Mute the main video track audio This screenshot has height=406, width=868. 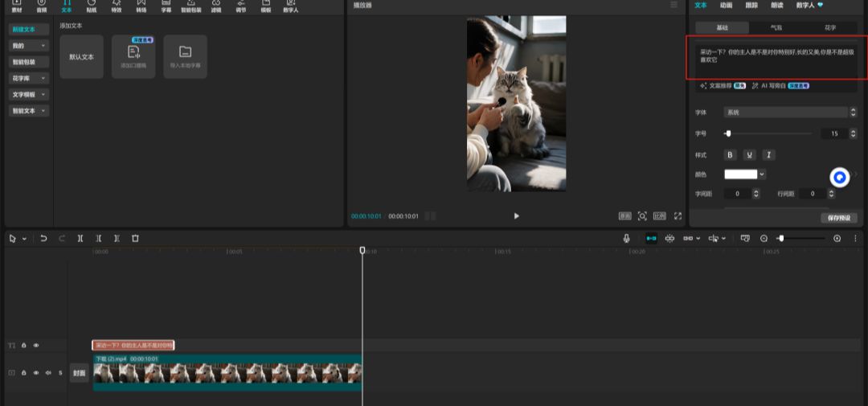click(x=48, y=373)
